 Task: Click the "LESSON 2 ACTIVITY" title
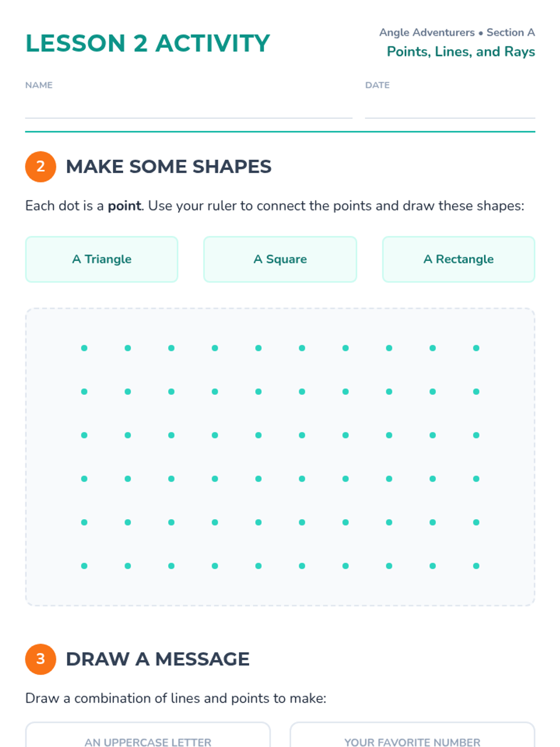pos(147,43)
